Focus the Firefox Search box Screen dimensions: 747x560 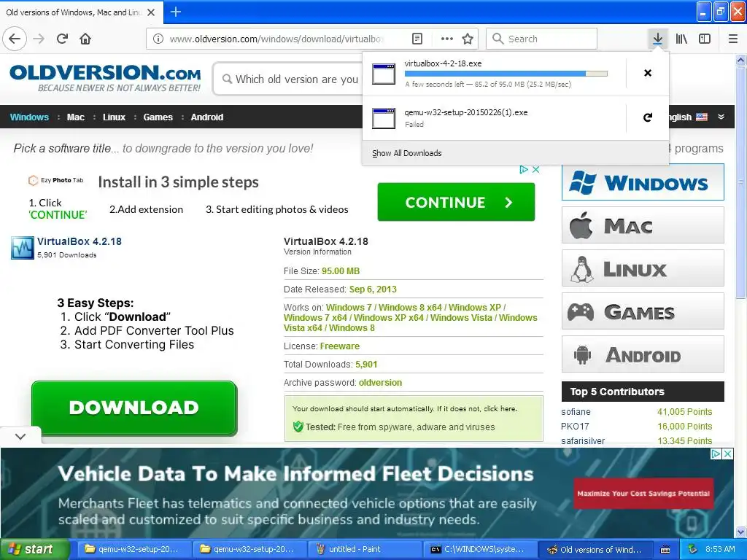[x=542, y=39]
